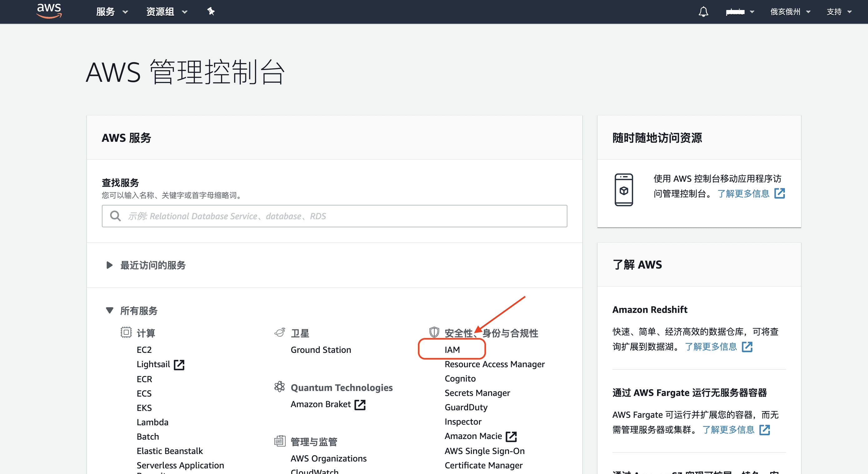Open the Inspector service
868x474 pixels.
(x=463, y=422)
